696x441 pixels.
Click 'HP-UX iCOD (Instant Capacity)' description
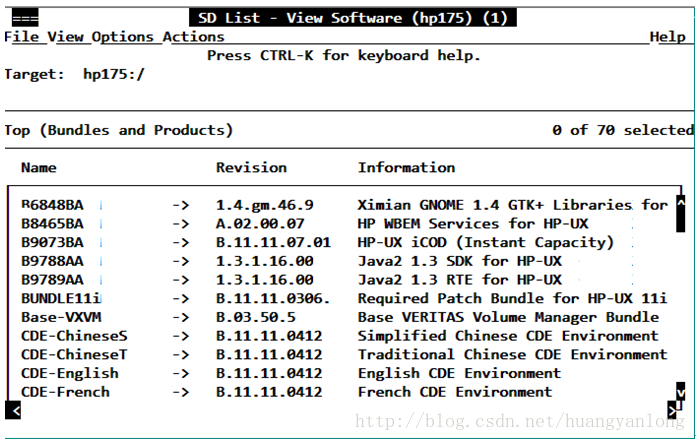pos(486,243)
